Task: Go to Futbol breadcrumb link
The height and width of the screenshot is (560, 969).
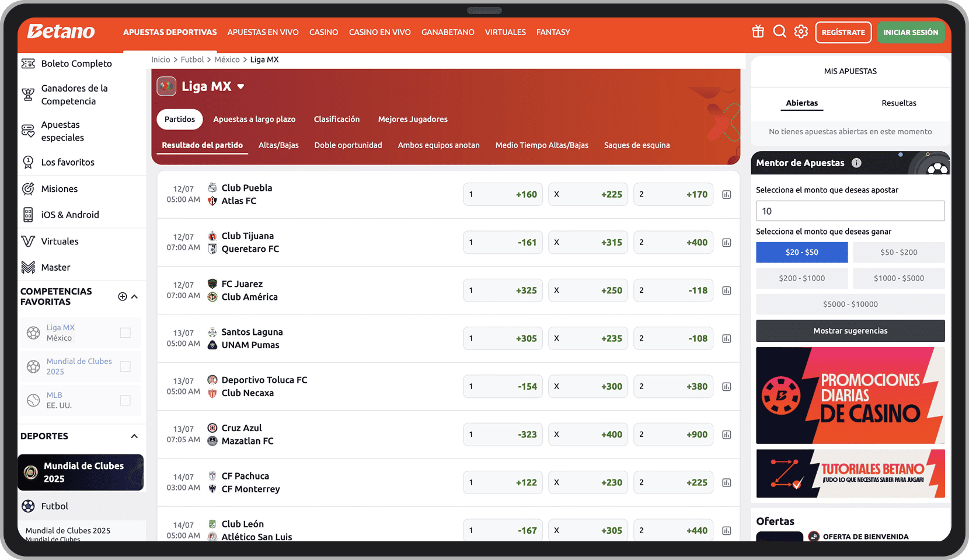Action: [x=192, y=60]
